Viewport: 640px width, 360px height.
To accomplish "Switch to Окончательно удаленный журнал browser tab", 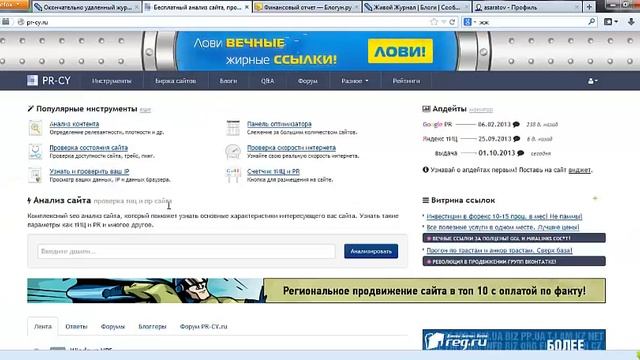I will pos(87,7).
